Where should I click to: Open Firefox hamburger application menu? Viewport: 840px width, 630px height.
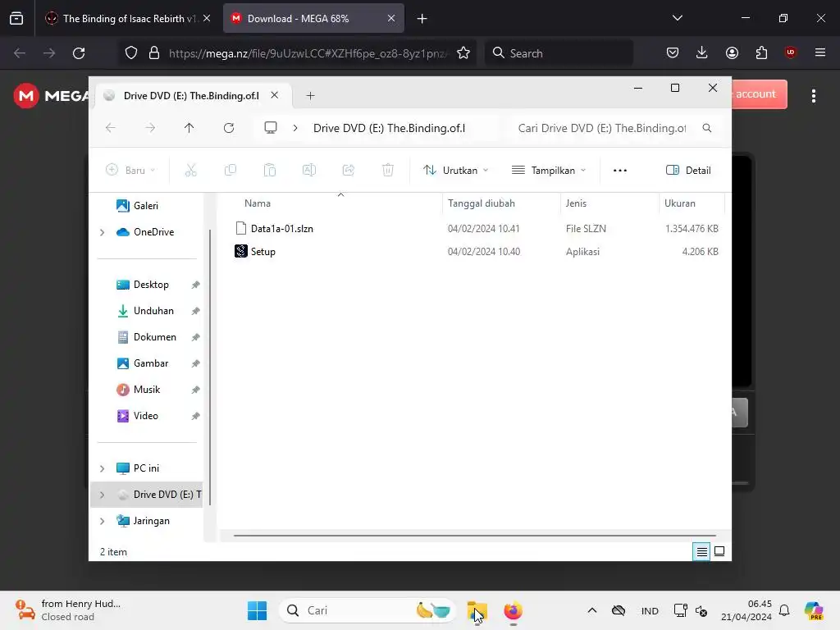click(x=819, y=52)
